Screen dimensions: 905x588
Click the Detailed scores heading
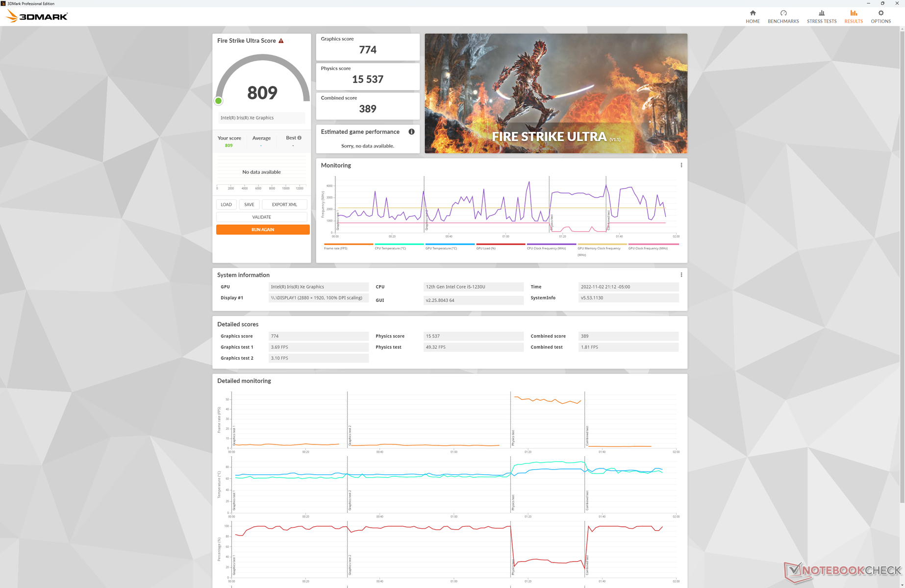(238, 324)
